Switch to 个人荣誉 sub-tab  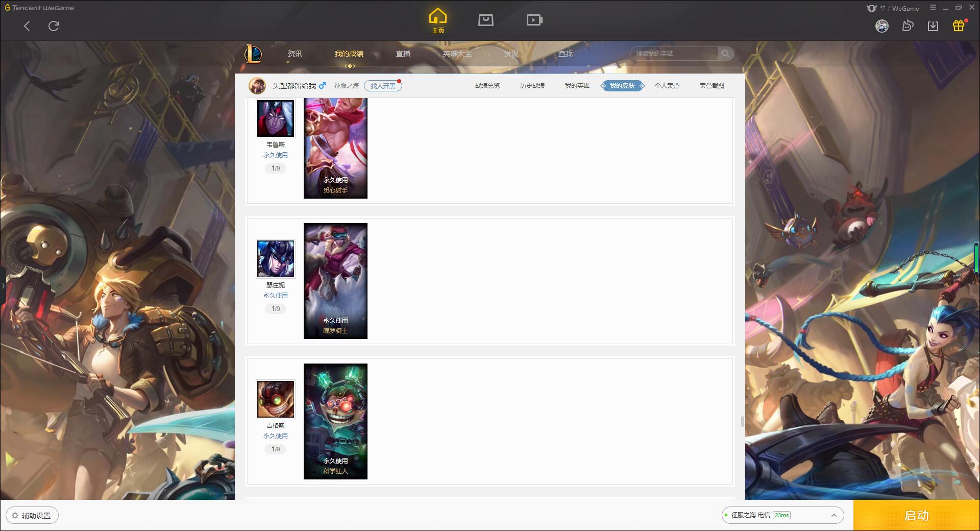[667, 86]
